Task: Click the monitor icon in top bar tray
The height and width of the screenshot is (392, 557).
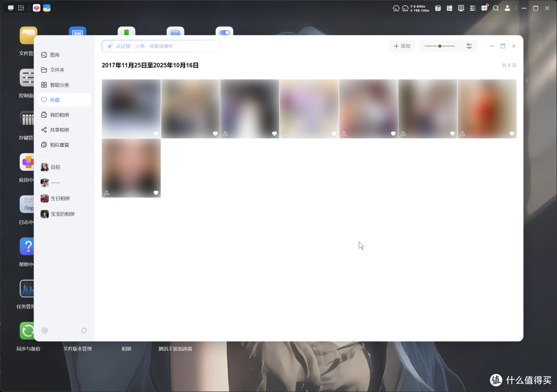Action: 461,8
